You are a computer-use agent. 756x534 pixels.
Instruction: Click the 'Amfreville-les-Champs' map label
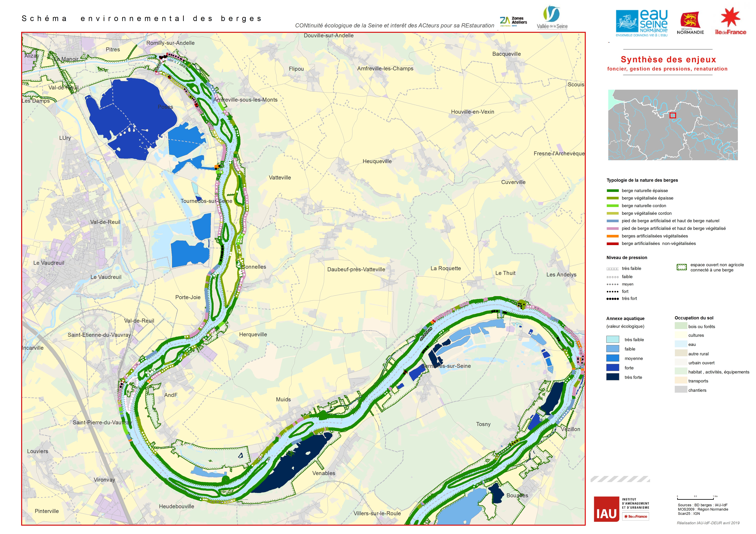coord(385,68)
